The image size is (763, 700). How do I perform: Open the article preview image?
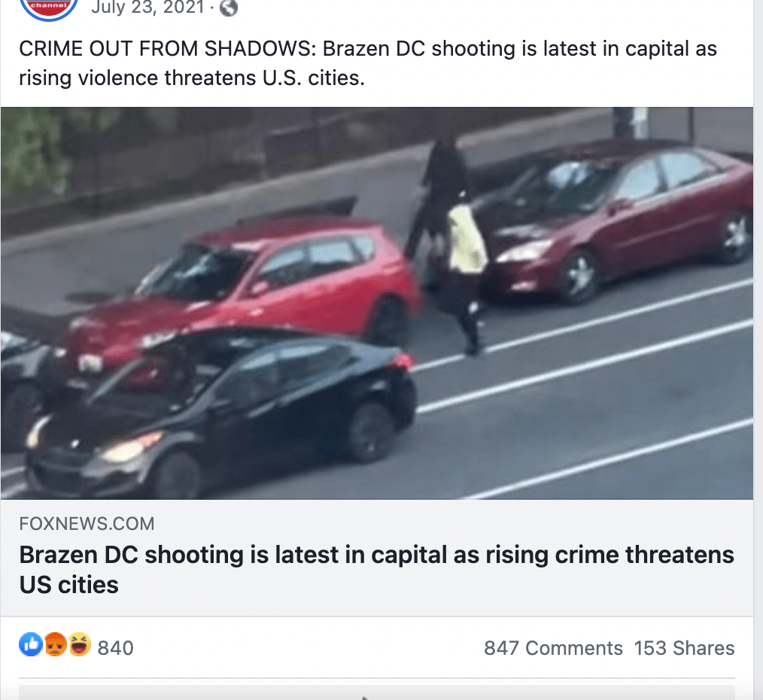377,303
